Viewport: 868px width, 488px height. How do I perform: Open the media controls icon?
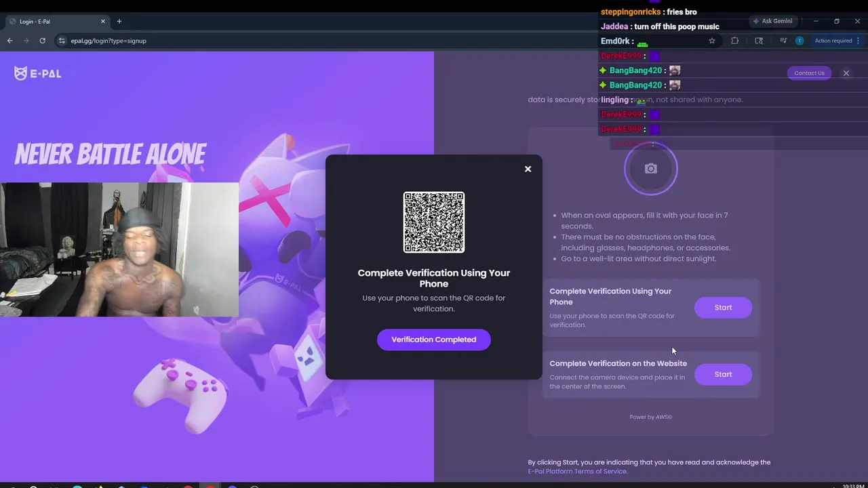[x=783, y=41]
